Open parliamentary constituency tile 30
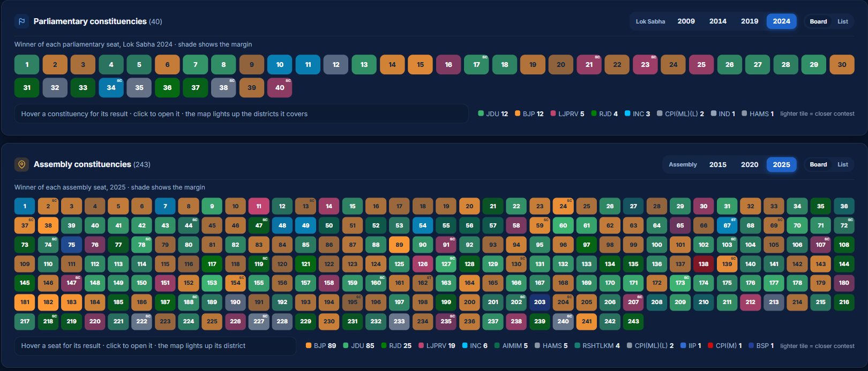The image size is (868, 371). 842,64
